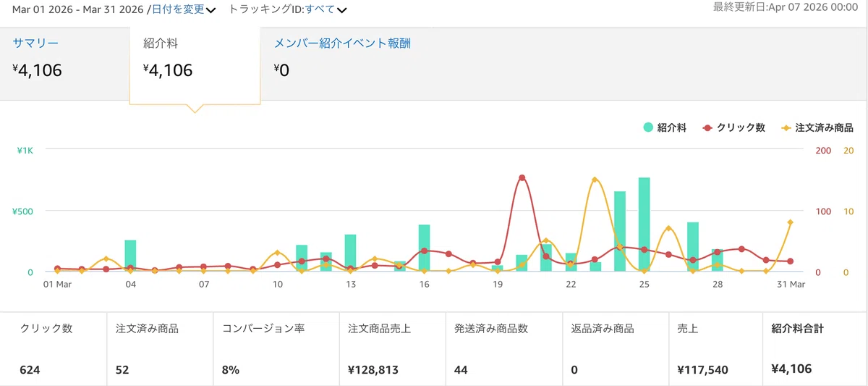Image resolution: width=868 pixels, height=386 pixels.
Task: Click the tallest green bar on 25 Mar
Action: 644,225
